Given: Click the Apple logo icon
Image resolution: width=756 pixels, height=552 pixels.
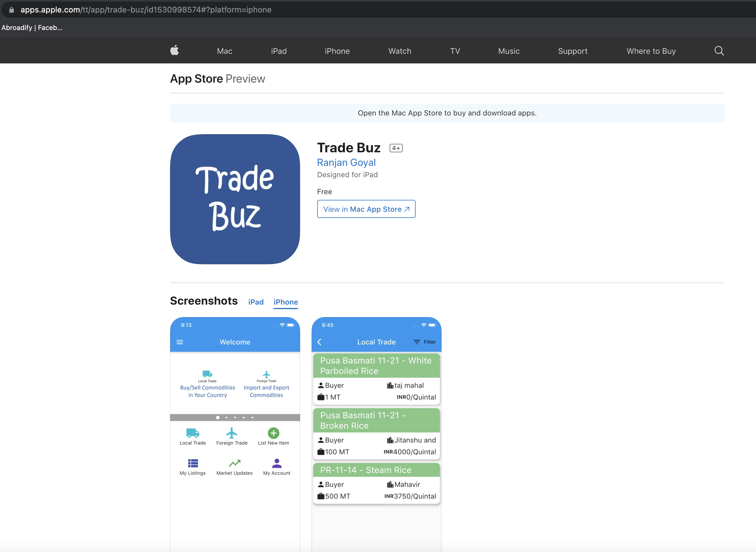Looking at the screenshot, I should [x=174, y=51].
